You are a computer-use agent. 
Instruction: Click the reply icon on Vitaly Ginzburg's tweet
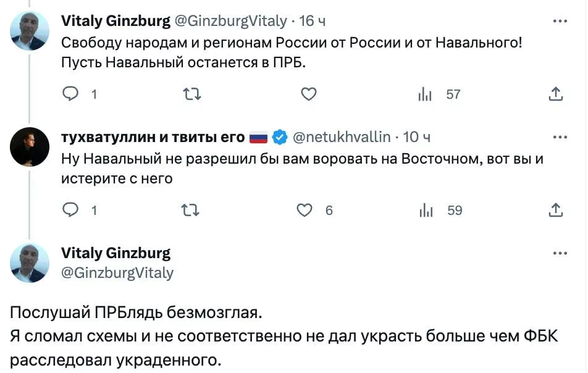coord(72,94)
